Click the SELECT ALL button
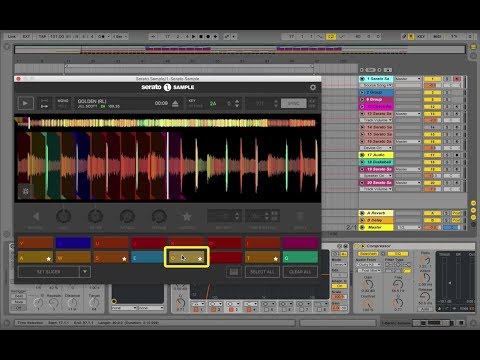 pos(262,272)
